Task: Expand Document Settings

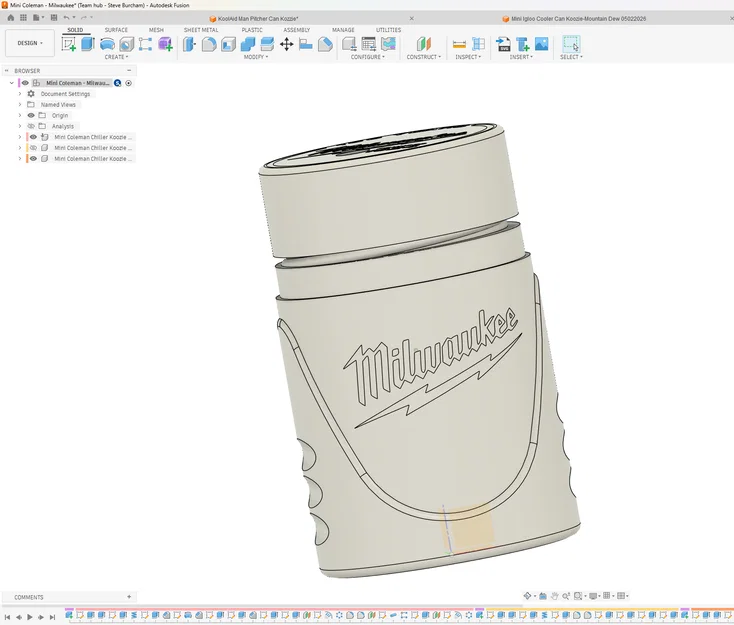Action: point(20,94)
